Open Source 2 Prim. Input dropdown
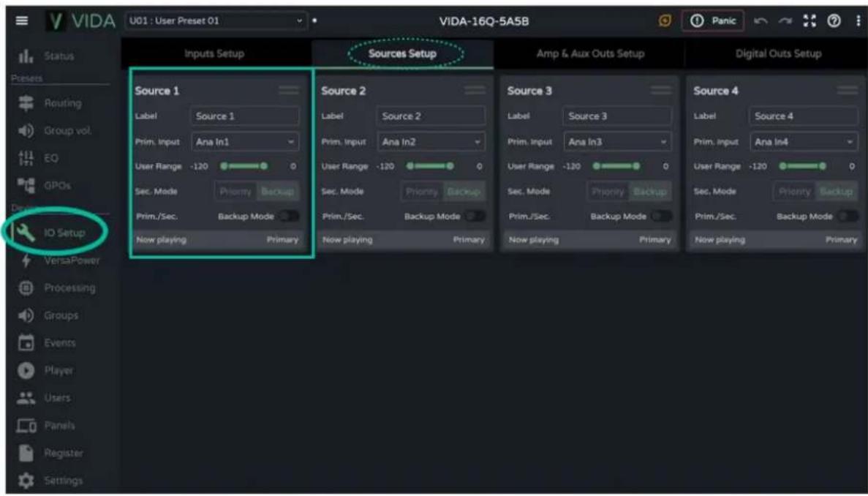This screenshot has width=868, height=496. [431, 142]
